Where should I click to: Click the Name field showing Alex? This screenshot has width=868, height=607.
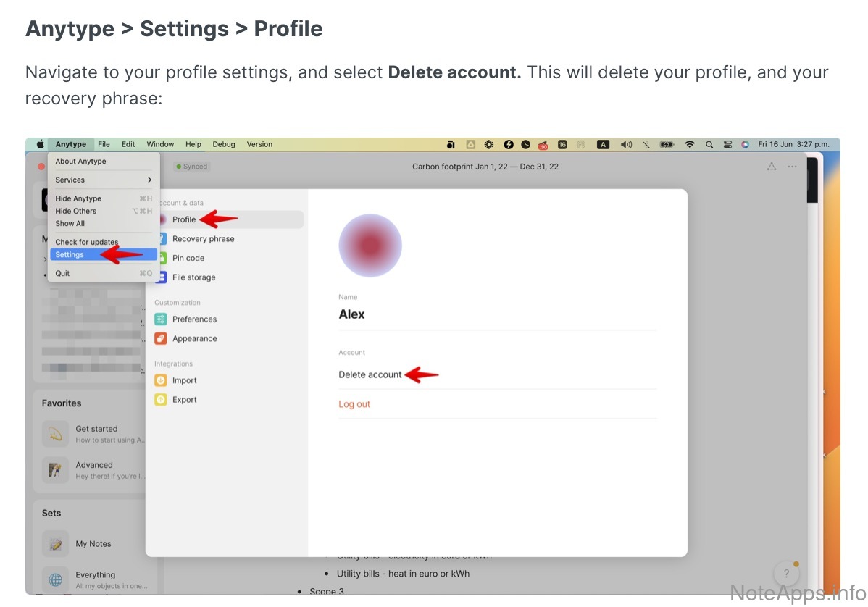point(352,314)
